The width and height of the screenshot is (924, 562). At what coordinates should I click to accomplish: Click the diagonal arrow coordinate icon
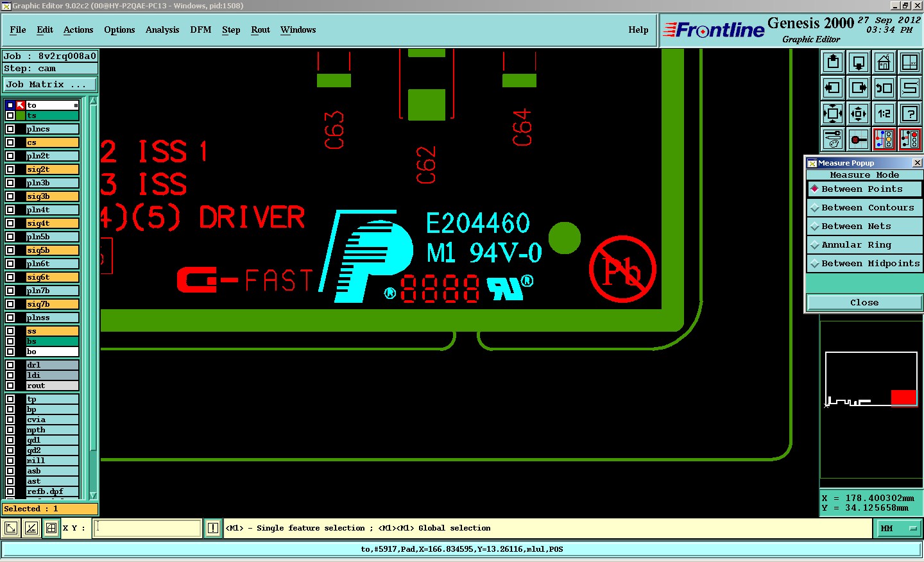click(11, 528)
